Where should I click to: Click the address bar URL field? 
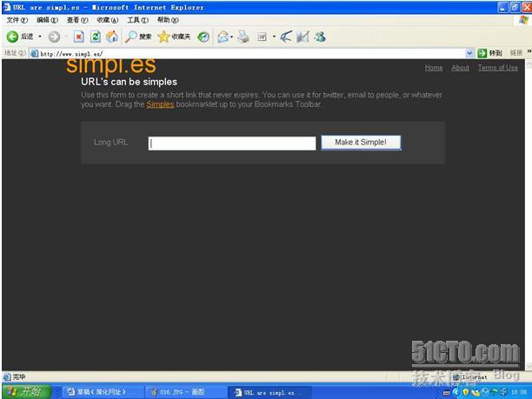click(x=251, y=54)
